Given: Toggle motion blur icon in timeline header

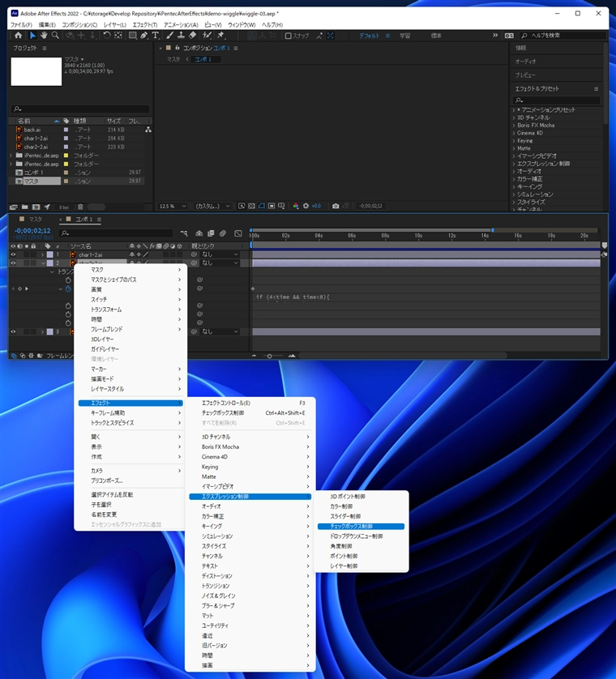Looking at the screenshot, I should tap(223, 233).
